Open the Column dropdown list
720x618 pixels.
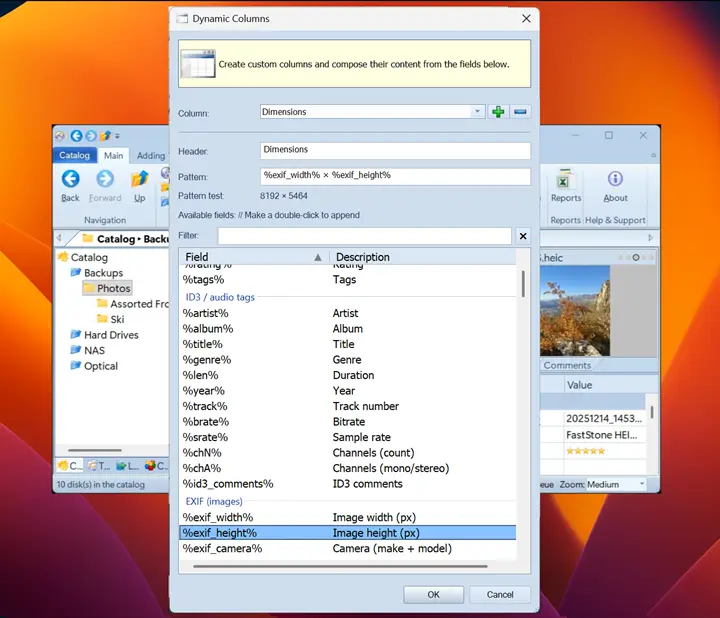coord(477,112)
